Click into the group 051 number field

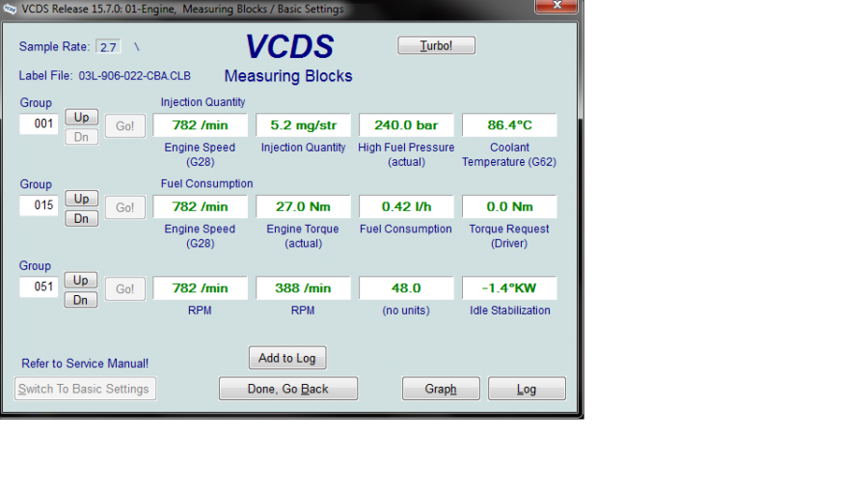[39, 287]
